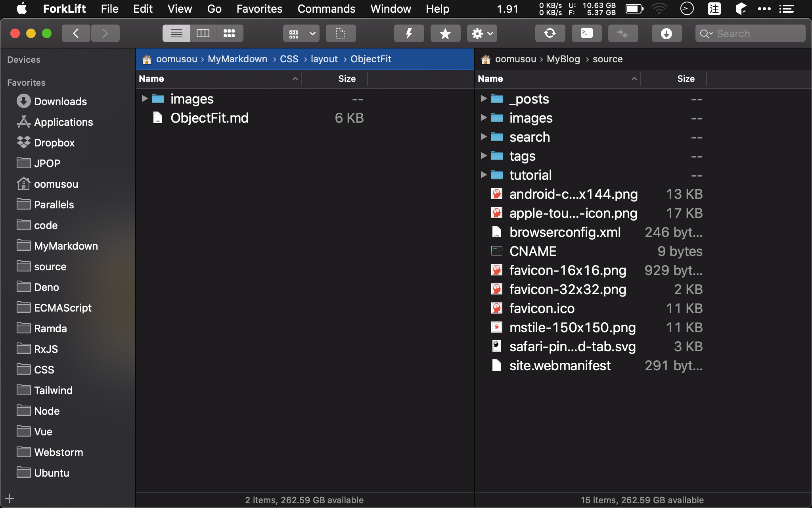This screenshot has width=812, height=508.
Task: Select MyMarkdown folder in sidebar
Action: coord(57,246)
